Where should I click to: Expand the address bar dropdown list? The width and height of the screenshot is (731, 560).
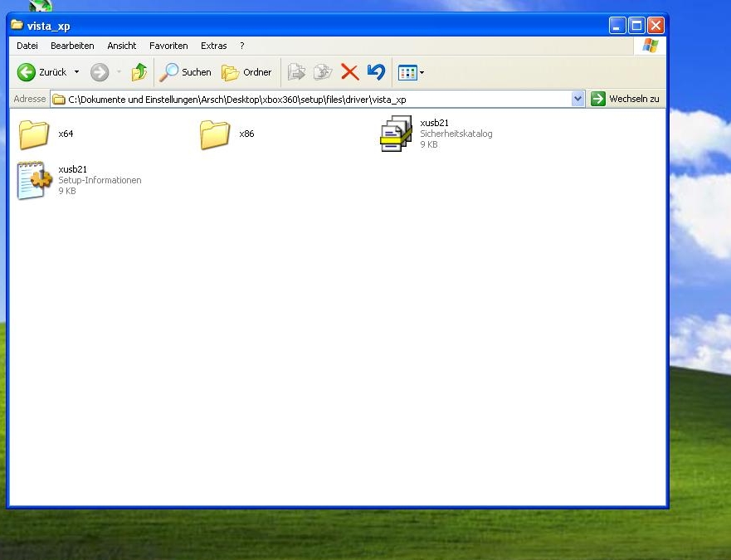coord(577,99)
